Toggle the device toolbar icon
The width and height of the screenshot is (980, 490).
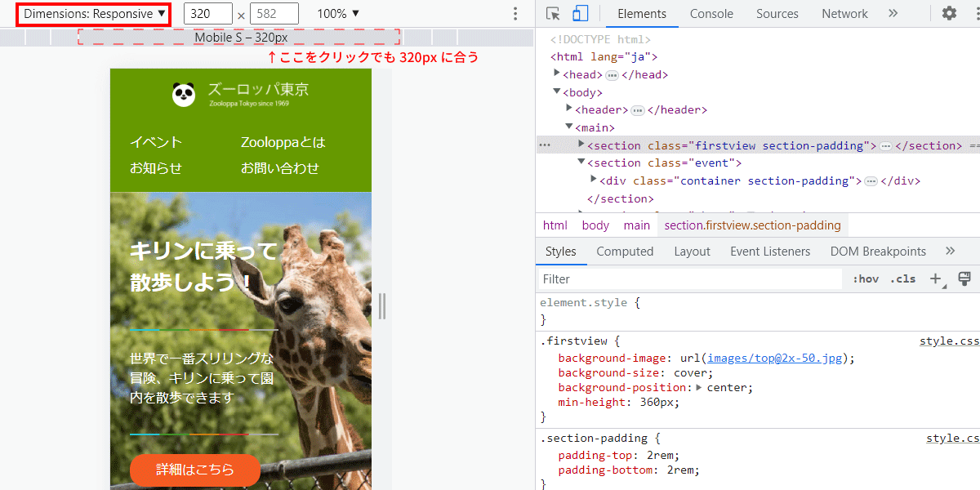point(580,13)
